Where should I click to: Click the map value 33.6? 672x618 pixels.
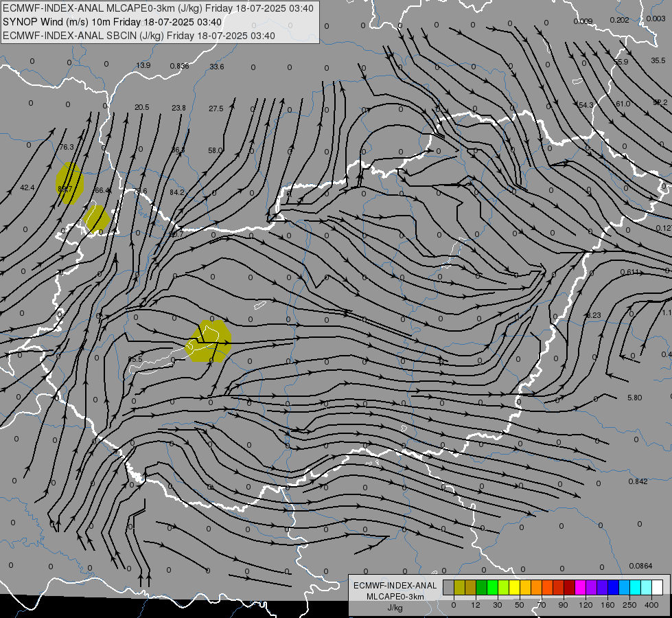[x=217, y=67]
